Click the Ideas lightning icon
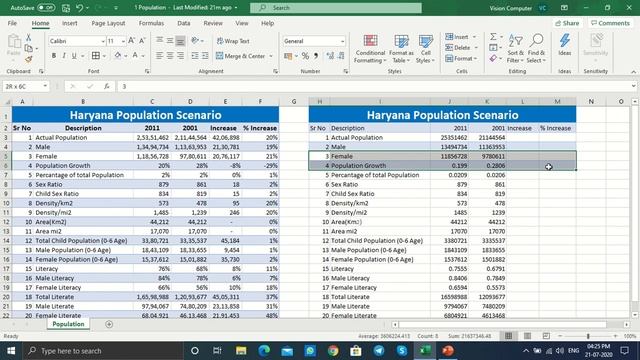 tap(565, 45)
